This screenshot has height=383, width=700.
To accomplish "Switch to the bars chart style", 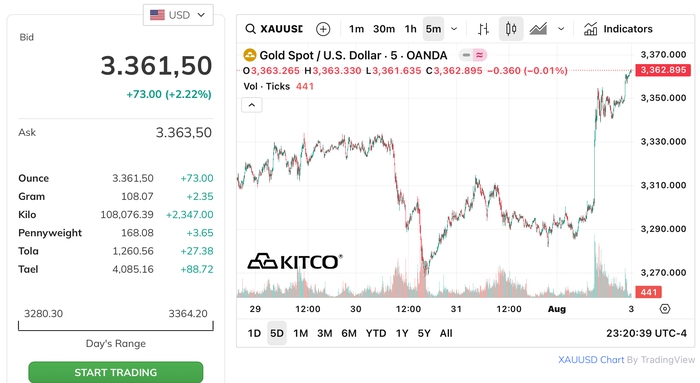I will (x=483, y=29).
